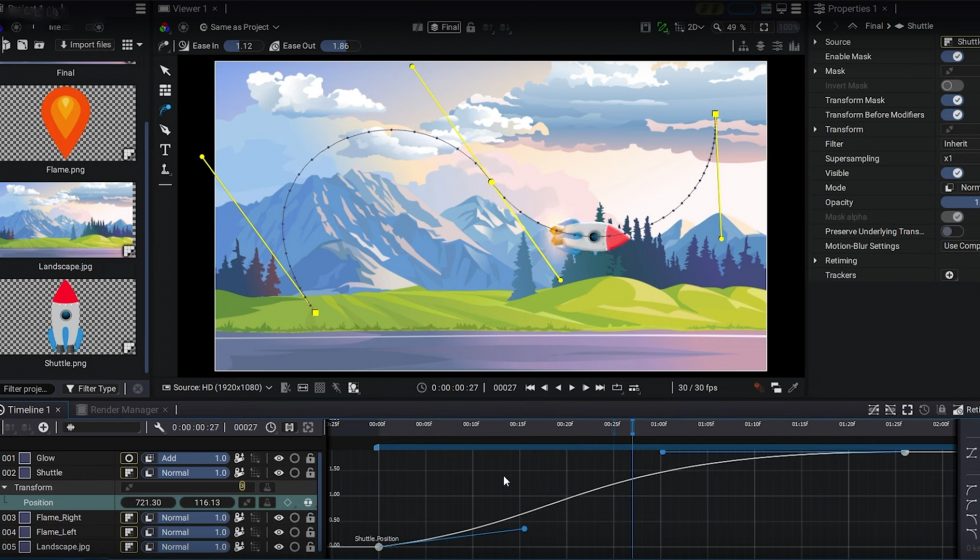
Task: Hide the Glow layer with eye icon
Action: pyautogui.click(x=279, y=458)
